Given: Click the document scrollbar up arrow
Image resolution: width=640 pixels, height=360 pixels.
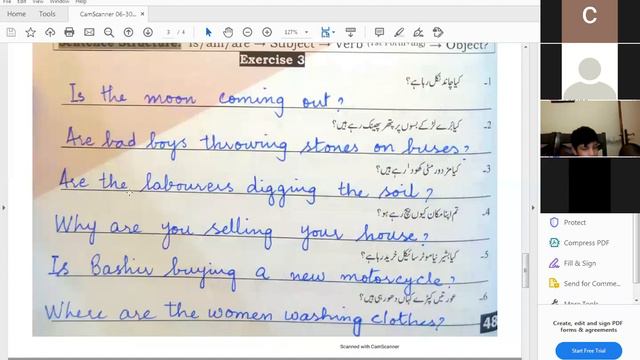Looking at the screenshot, I should (x=525, y=47).
